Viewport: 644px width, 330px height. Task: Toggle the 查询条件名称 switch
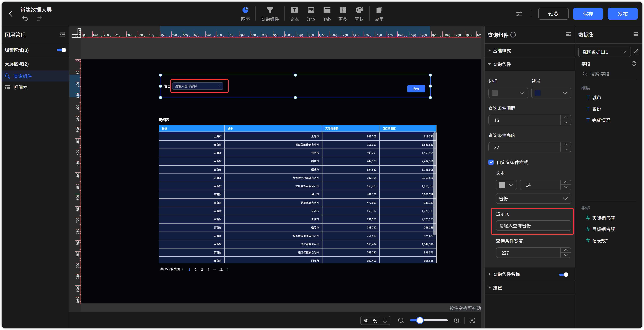click(563, 274)
